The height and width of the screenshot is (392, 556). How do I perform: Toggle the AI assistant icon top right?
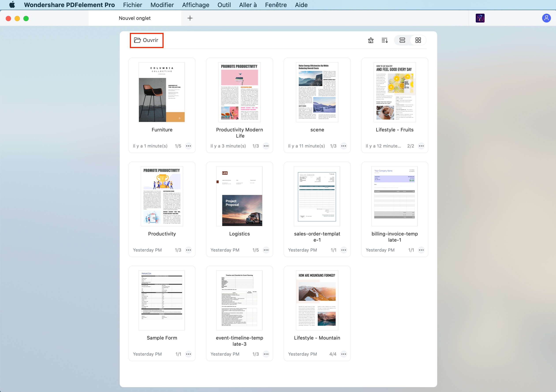[480, 18]
